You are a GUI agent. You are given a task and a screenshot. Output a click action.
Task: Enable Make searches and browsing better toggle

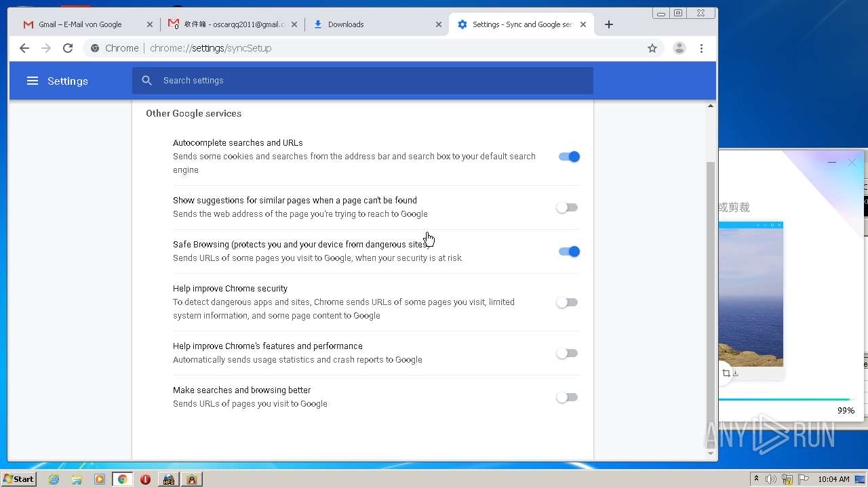click(567, 397)
